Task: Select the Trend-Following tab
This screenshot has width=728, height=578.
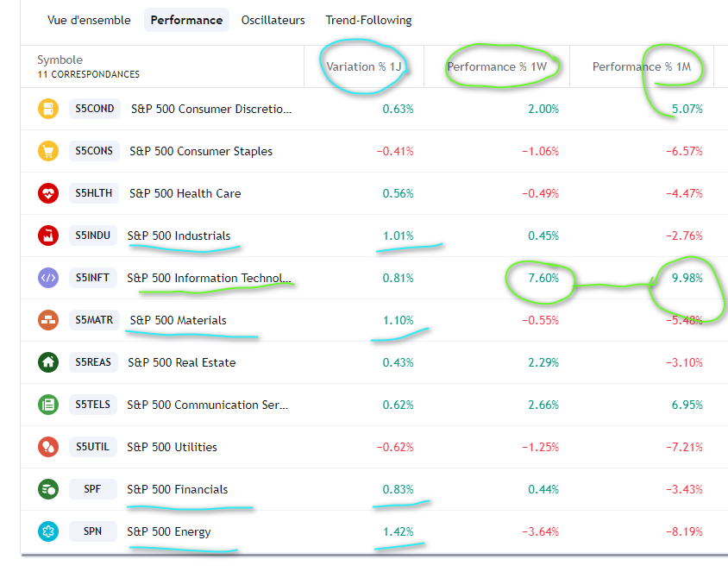Action: click(368, 20)
